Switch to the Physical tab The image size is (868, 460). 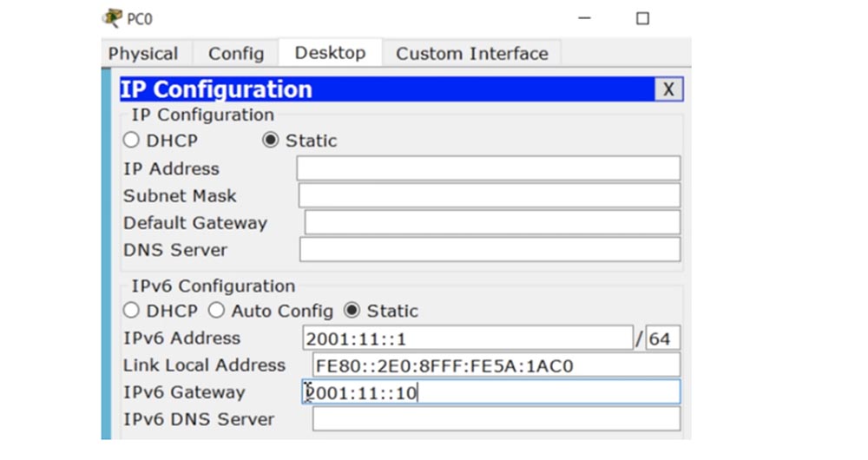143,54
